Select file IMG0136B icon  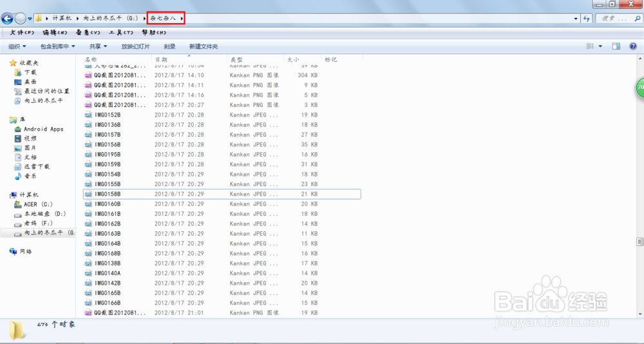tap(88, 125)
